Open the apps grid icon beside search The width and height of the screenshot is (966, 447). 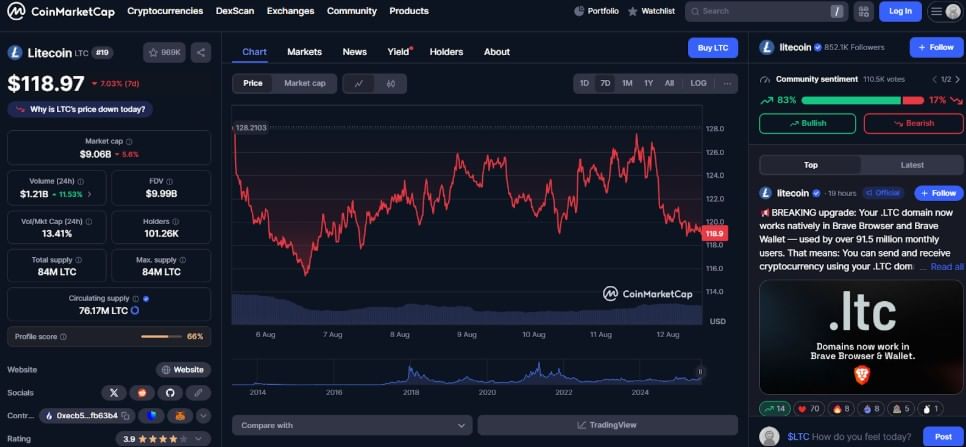click(x=863, y=11)
